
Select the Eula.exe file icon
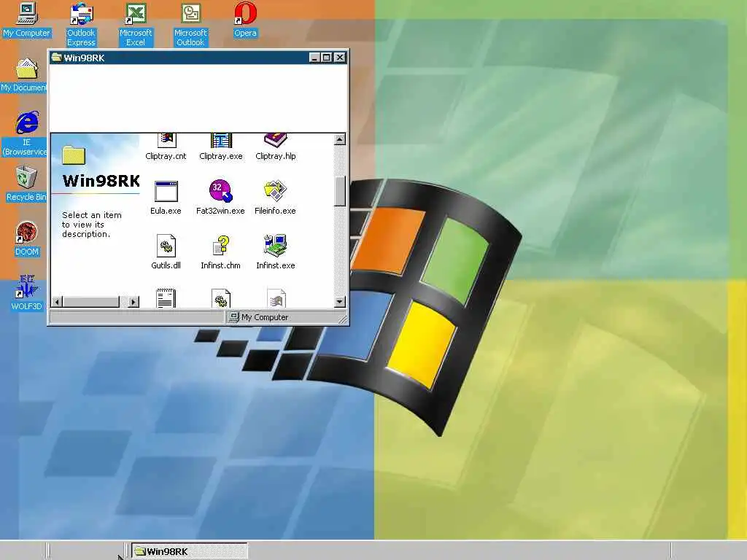pos(166,191)
